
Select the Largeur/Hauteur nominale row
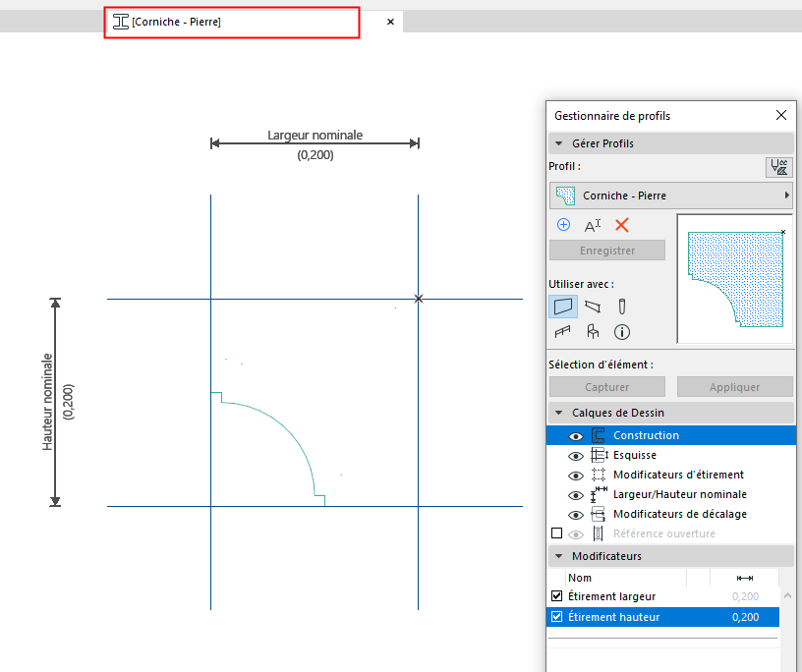671,494
